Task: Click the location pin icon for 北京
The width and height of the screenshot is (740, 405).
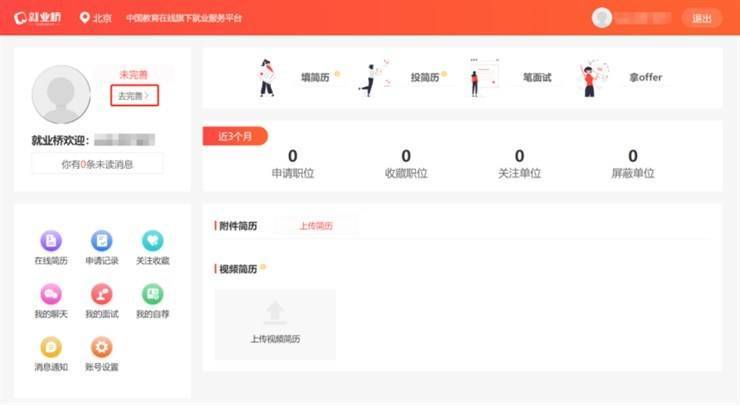Action: (x=84, y=18)
